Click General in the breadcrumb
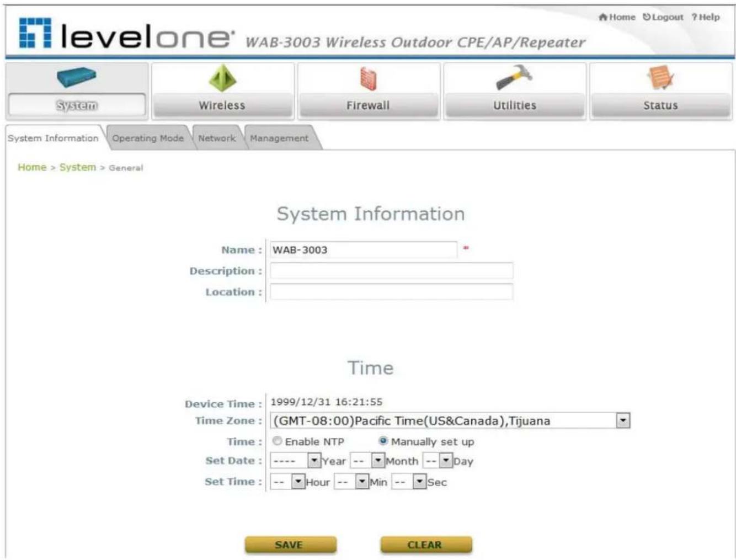This screenshot has width=736, height=560. point(126,168)
